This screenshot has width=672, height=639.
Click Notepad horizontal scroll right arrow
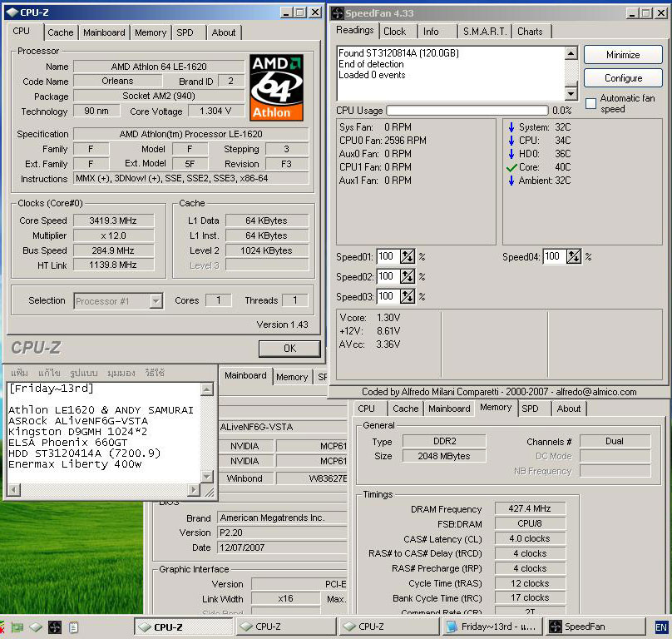coord(194,489)
